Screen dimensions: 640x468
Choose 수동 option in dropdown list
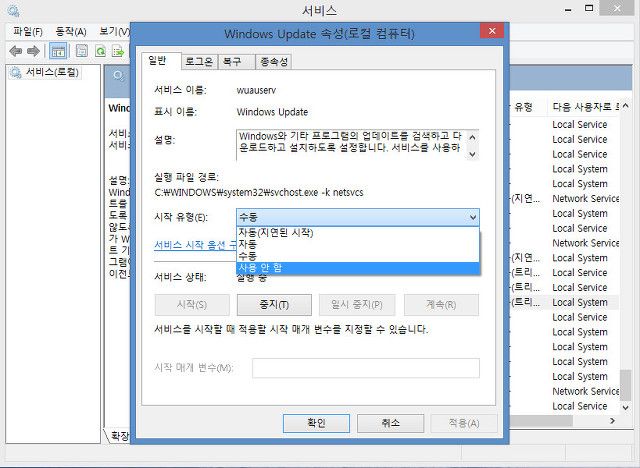coord(358,256)
